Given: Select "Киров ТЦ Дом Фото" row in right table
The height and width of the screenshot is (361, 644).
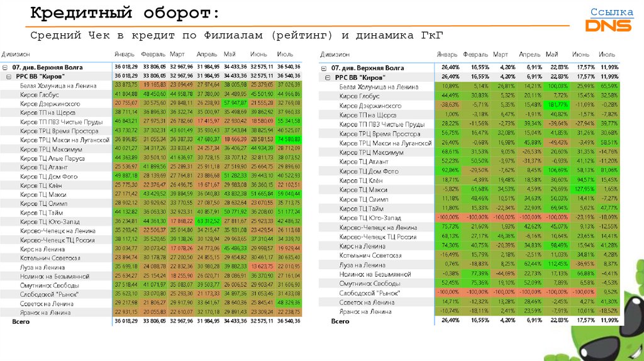Looking at the screenshot, I should click(469, 171).
